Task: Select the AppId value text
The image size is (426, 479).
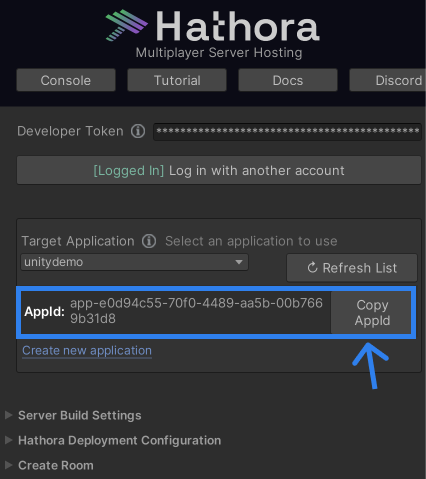Action: [x=196, y=311]
